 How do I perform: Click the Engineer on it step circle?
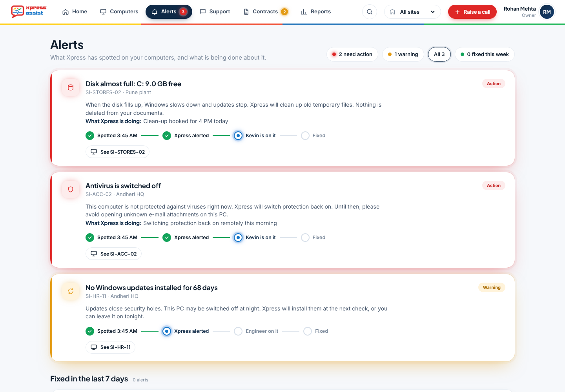click(x=238, y=331)
